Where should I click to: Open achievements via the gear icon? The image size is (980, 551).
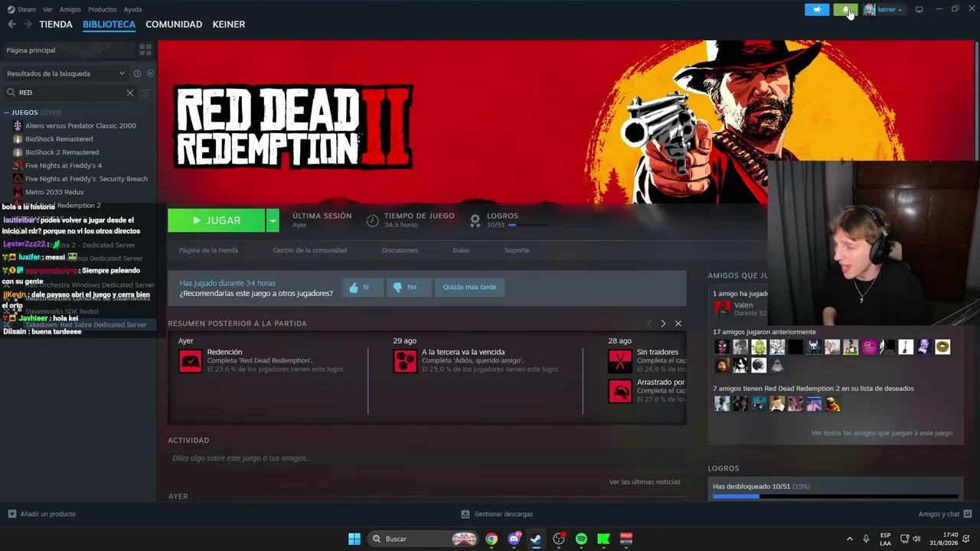point(475,220)
